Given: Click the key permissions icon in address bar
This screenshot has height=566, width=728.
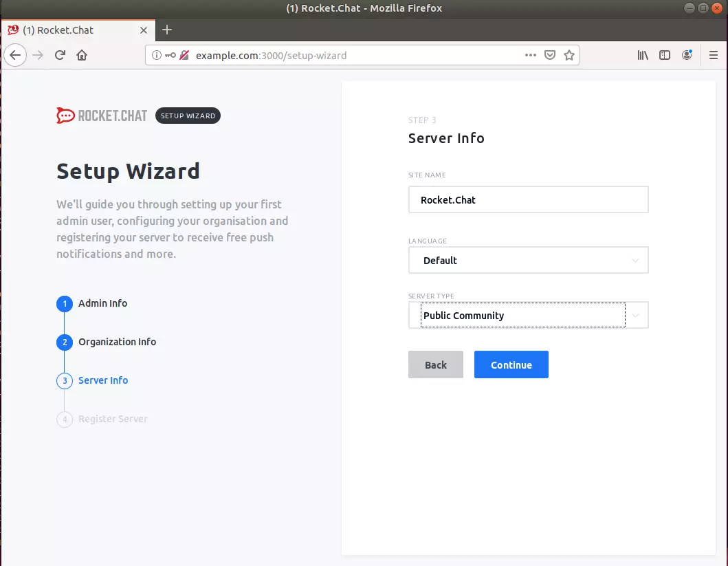Looking at the screenshot, I should (x=170, y=55).
